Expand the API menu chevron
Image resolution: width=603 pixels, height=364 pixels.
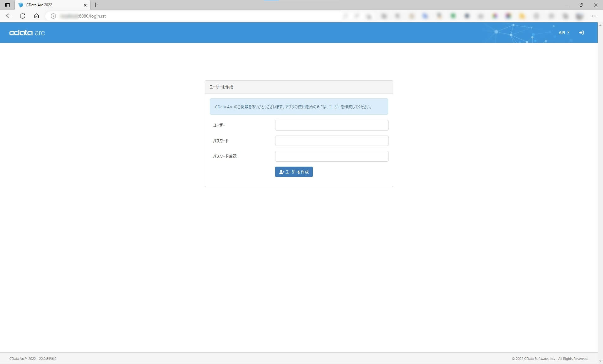point(568,32)
